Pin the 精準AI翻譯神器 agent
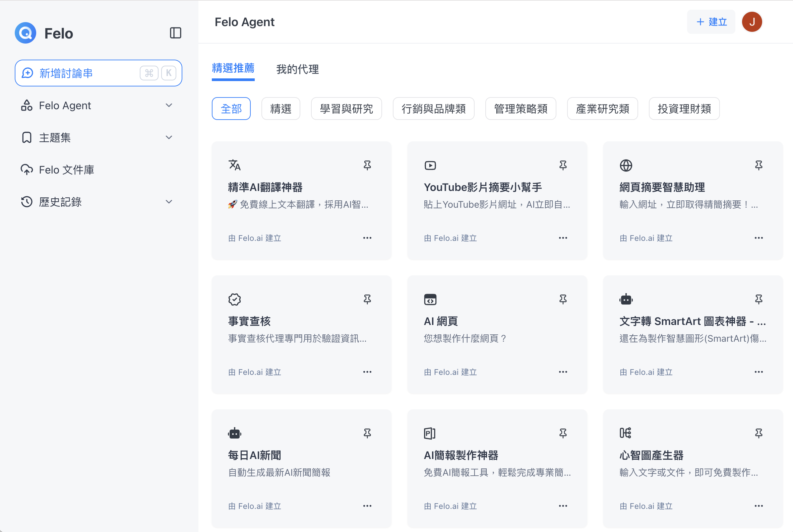Viewport: 793px width, 532px height. 367,165
